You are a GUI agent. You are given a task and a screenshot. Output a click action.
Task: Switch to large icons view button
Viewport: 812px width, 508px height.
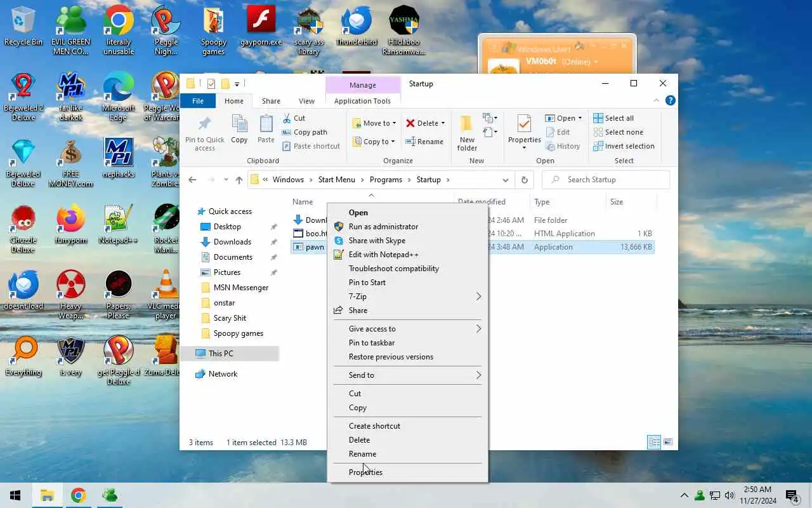point(667,443)
